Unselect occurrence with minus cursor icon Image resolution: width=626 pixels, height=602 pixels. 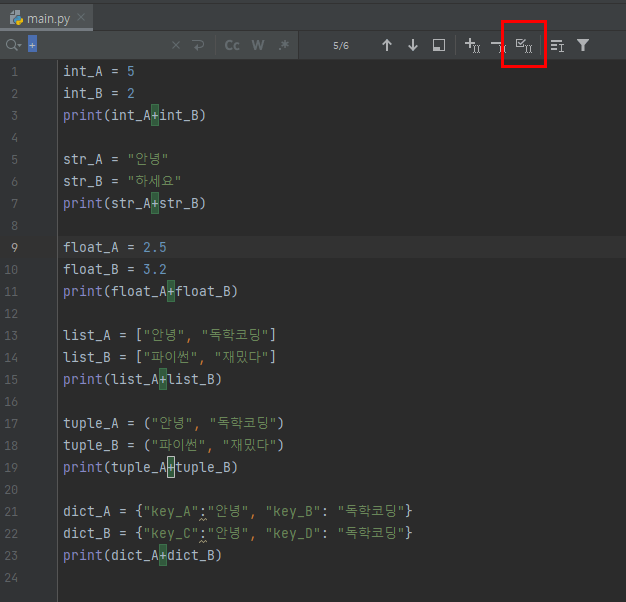click(498, 46)
